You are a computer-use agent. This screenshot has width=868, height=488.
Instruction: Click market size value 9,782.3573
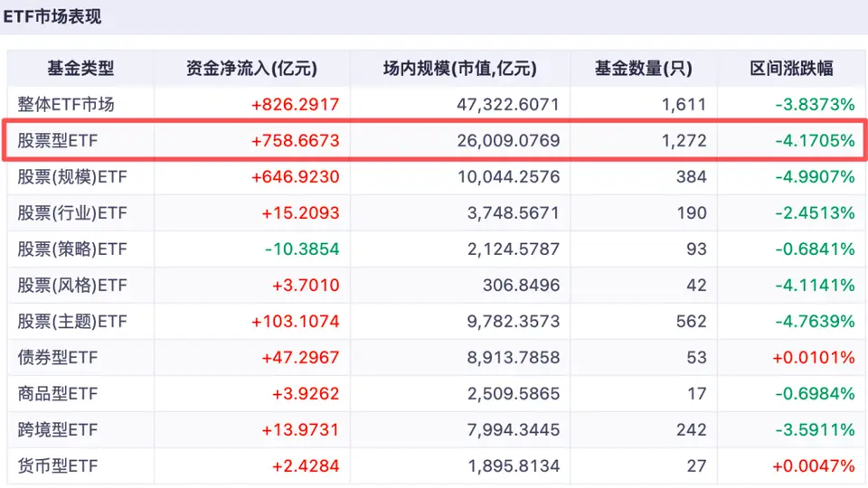click(x=514, y=321)
